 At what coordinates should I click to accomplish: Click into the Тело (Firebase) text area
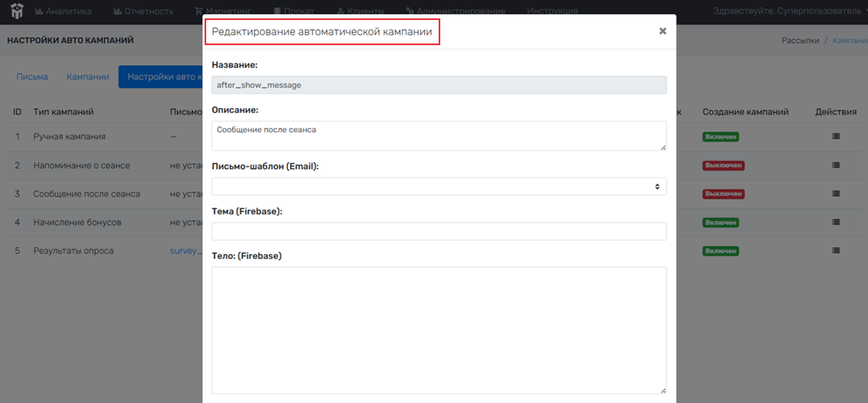tap(438, 330)
